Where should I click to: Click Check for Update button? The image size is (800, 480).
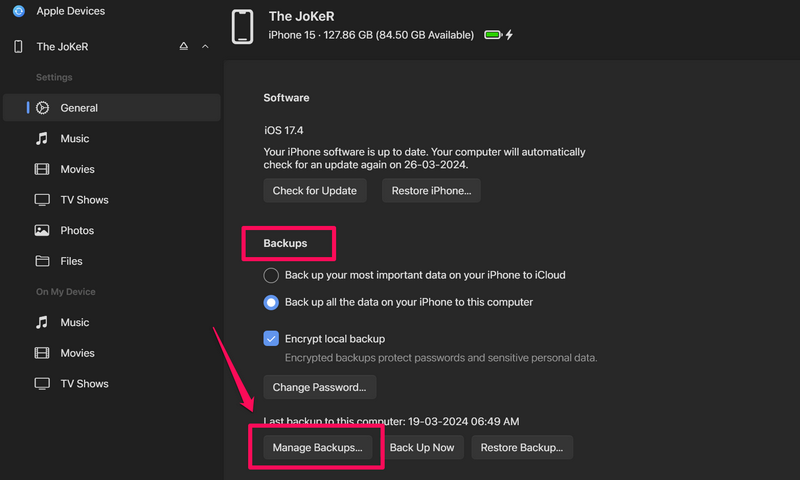tap(315, 190)
